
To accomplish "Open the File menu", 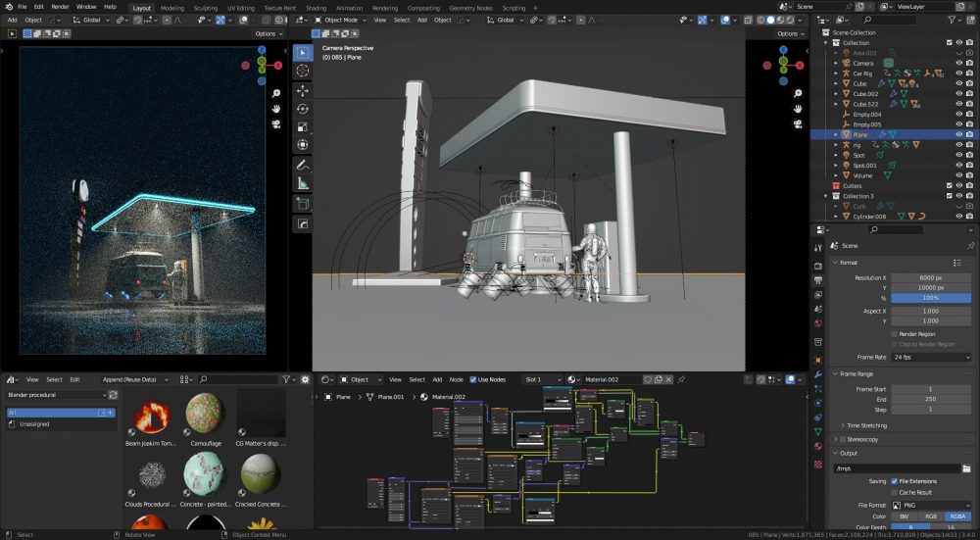I will coord(22,7).
